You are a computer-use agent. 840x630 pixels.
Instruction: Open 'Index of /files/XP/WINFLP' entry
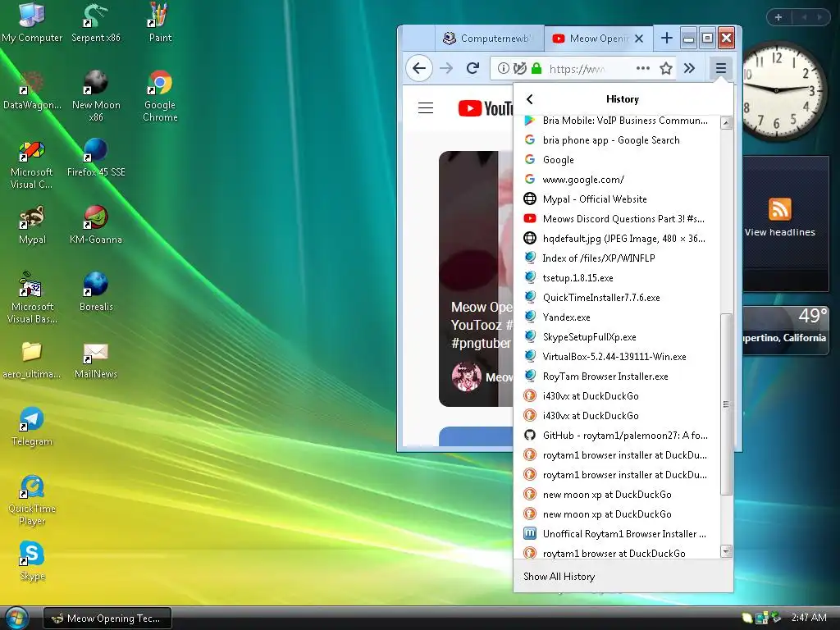point(618,258)
